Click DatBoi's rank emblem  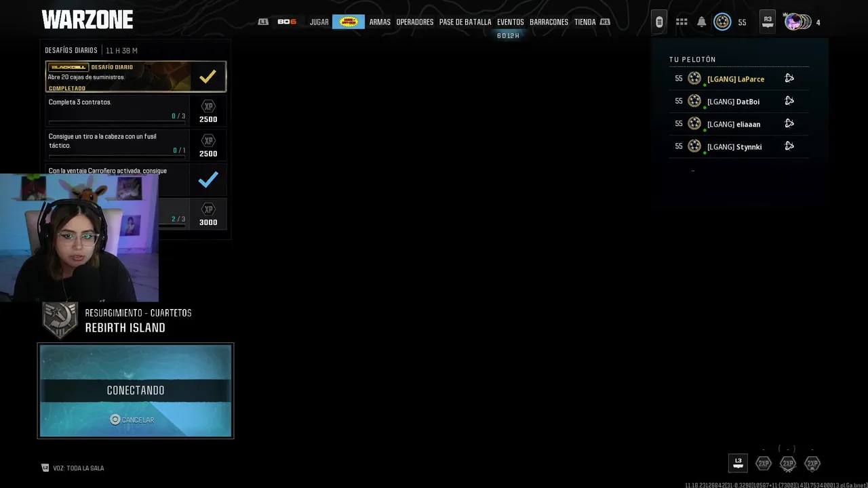coord(694,100)
